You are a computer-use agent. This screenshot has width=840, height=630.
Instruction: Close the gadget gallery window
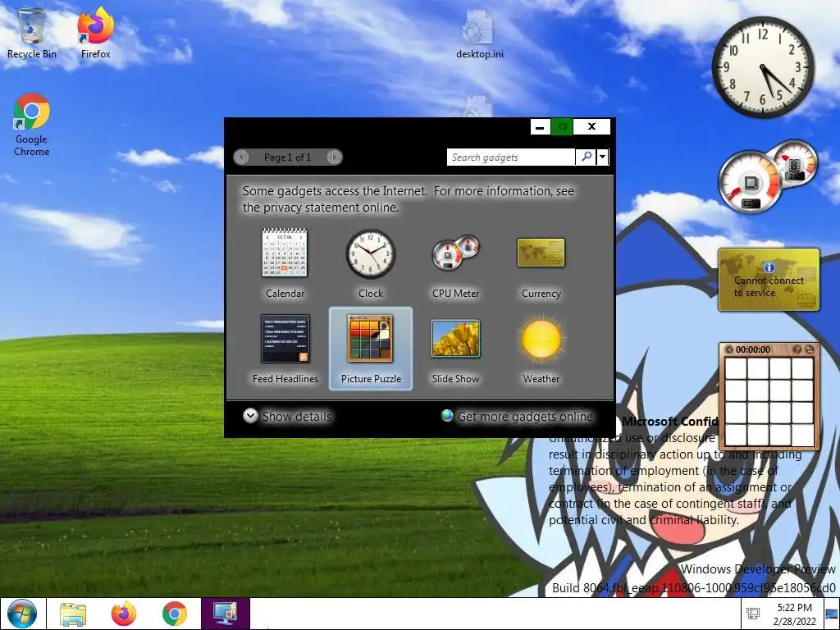[x=591, y=127]
